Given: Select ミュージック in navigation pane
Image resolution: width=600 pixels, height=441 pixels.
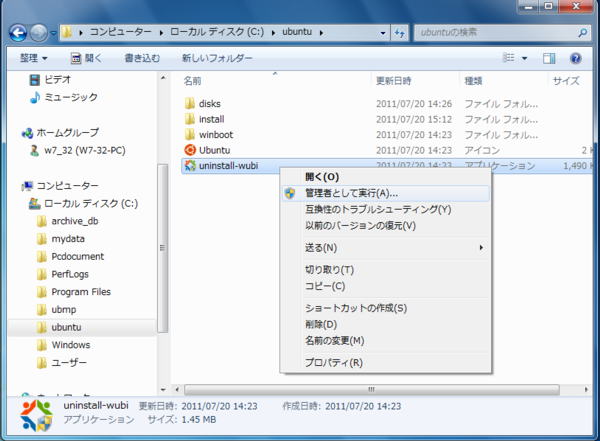Looking at the screenshot, I should (64, 97).
